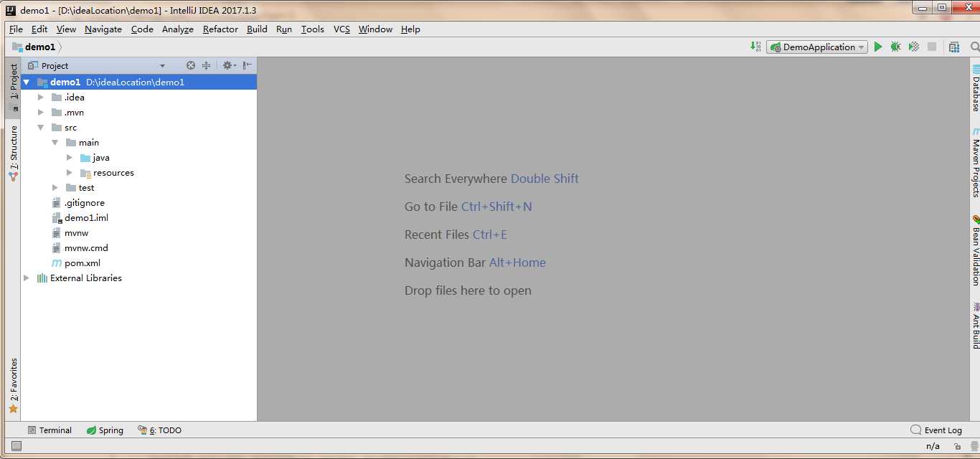Viewport: 980px width, 459px height.
Task: Open Project panel gear settings
Action: pyautogui.click(x=229, y=65)
